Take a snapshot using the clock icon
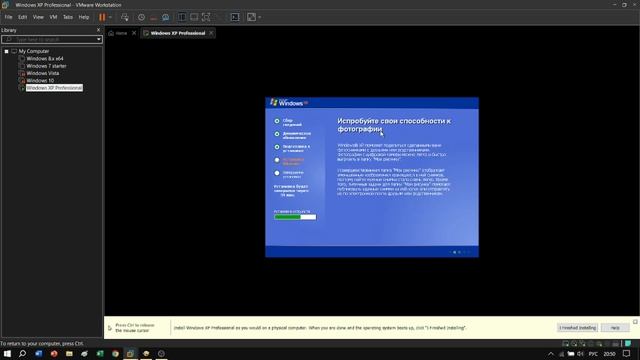 pos(141,17)
